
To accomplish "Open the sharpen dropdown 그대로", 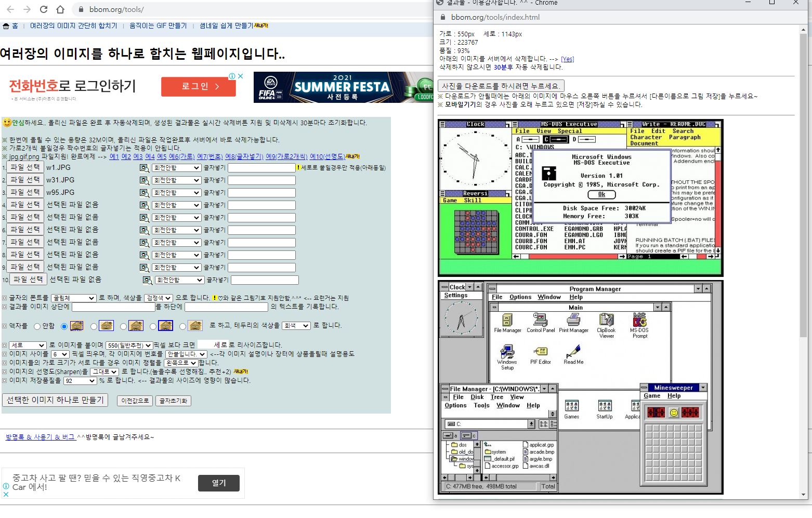I will [104, 372].
